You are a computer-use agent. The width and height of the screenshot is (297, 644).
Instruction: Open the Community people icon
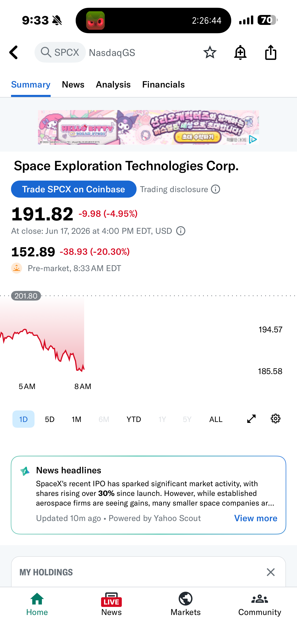260,599
